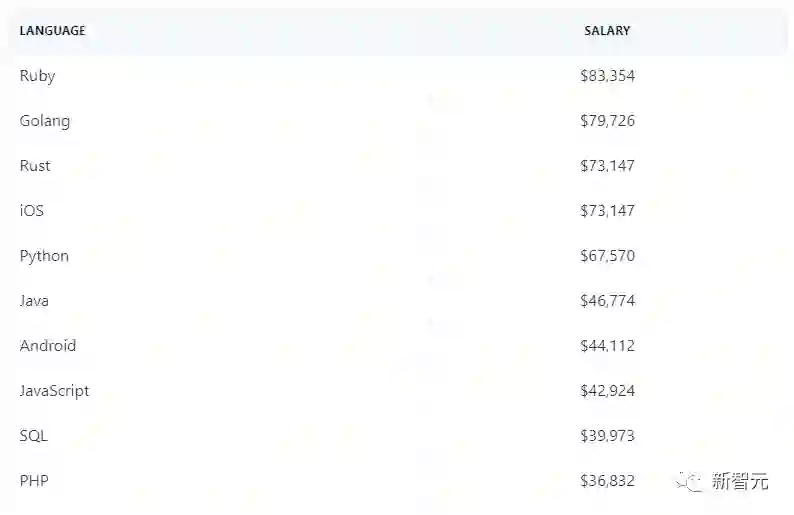Click the $67,570 salary figure
This screenshot has width=794, height=515.
coord(607,256)
